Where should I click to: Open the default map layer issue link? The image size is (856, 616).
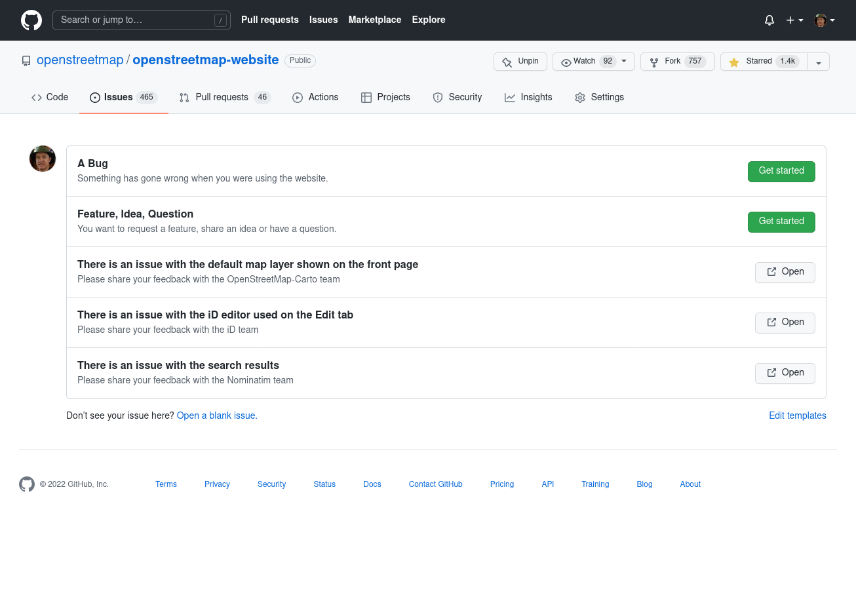[785, 272]
